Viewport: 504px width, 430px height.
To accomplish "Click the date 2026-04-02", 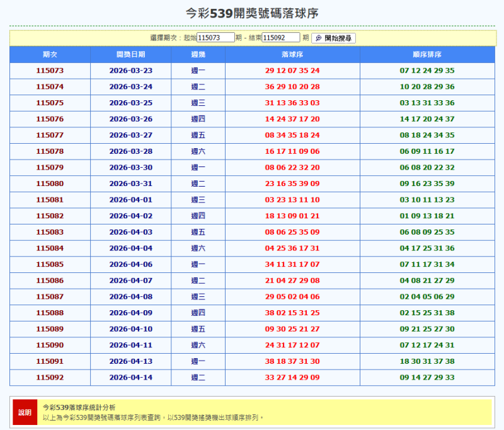I will point(131,216).
